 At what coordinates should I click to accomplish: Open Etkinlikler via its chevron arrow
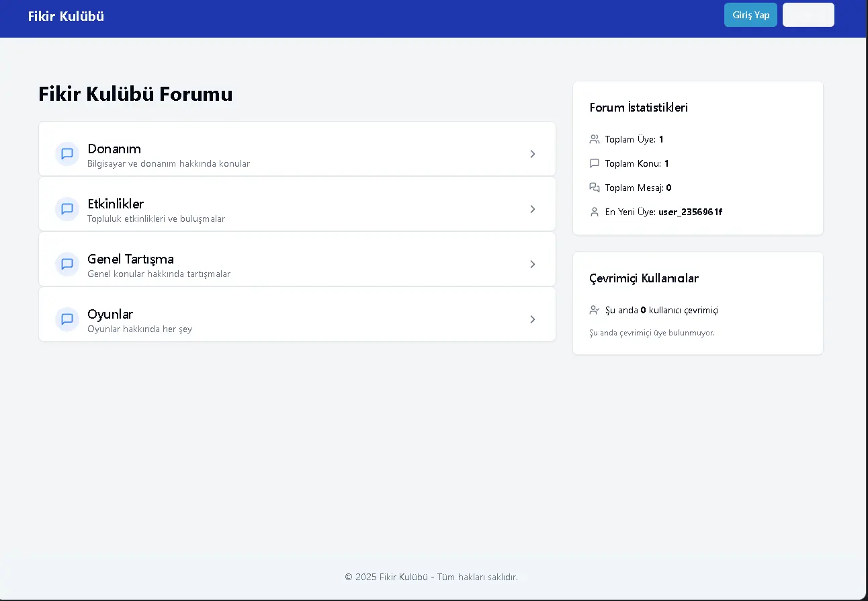[532, 209]
